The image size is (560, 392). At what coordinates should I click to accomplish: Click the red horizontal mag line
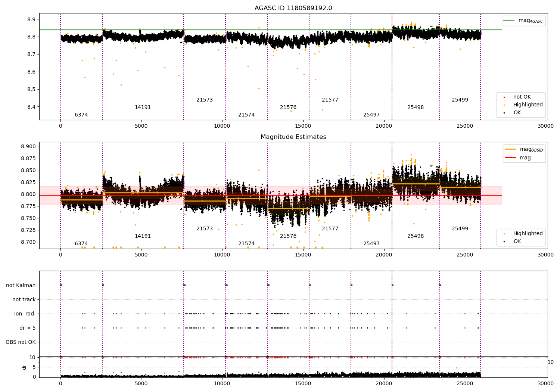click(x=271, y=195)
